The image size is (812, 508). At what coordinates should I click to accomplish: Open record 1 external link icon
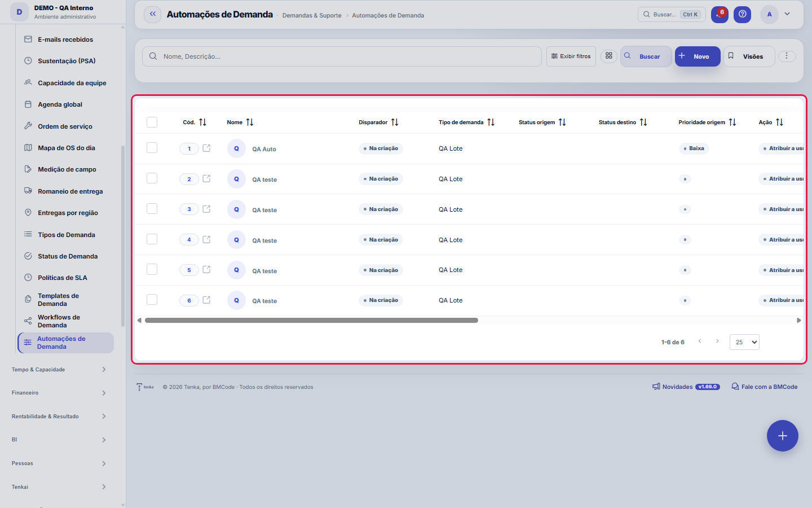click(206, 148)
